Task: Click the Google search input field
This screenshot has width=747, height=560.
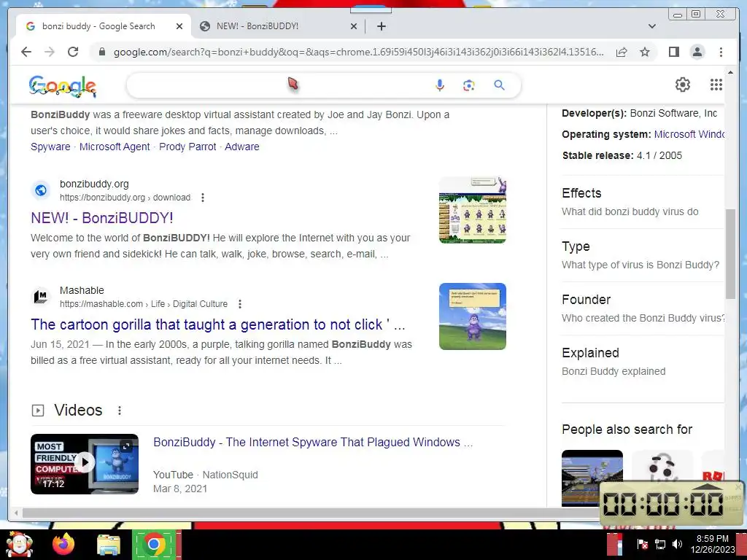Action: click(281, 85)
